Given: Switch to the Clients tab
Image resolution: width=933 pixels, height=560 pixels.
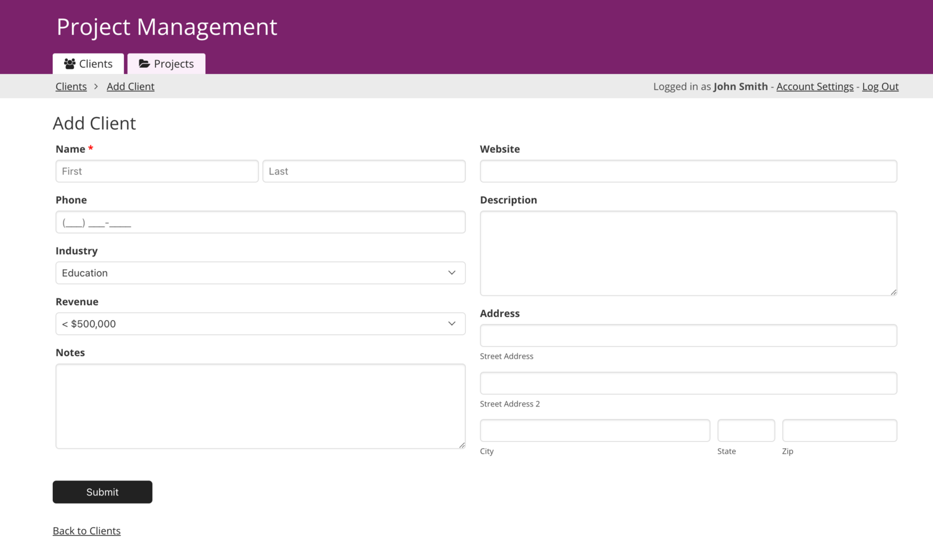Looking at the screenshot, I should [x=88, y=63].
